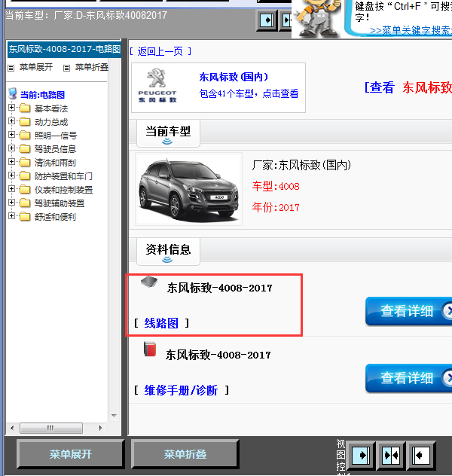Click the red book icon for 维修手册 entry
Screen dimensions: 452x476
[150, 349]
